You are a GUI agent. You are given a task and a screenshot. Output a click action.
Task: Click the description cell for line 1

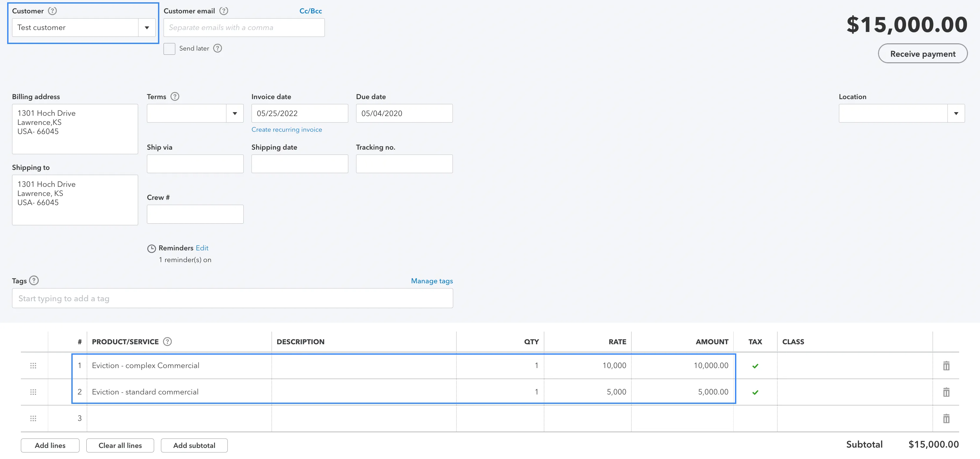coord(364,365)
